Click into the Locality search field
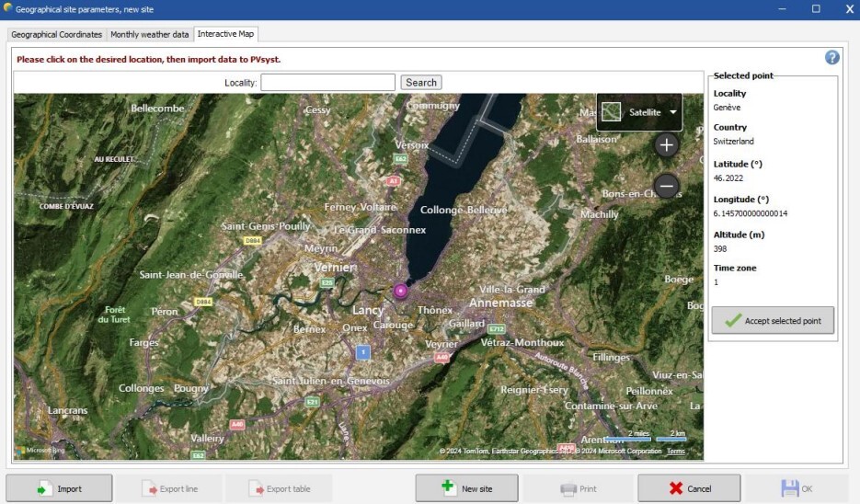The width and height of the screenshot is (860, 504). (327, 83)
